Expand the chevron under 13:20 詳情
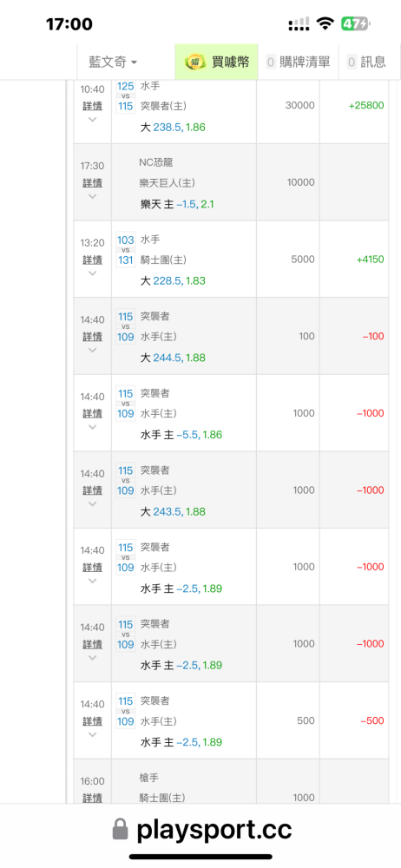Viewport: 401px width, 868px height. click(x=93, y=273)
